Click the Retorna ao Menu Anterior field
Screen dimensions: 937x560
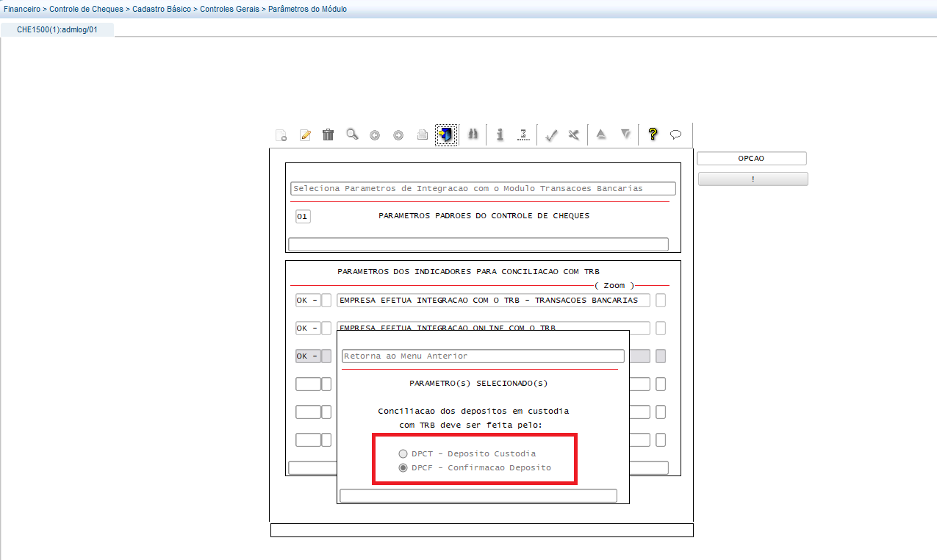click(x=483, y=356)
